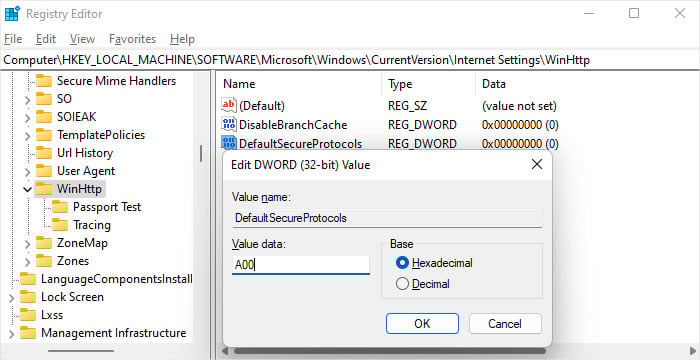Select the LanguageComponentsInstall tree entry
This screenshot has height=360, width=700.
coord(117,279)
